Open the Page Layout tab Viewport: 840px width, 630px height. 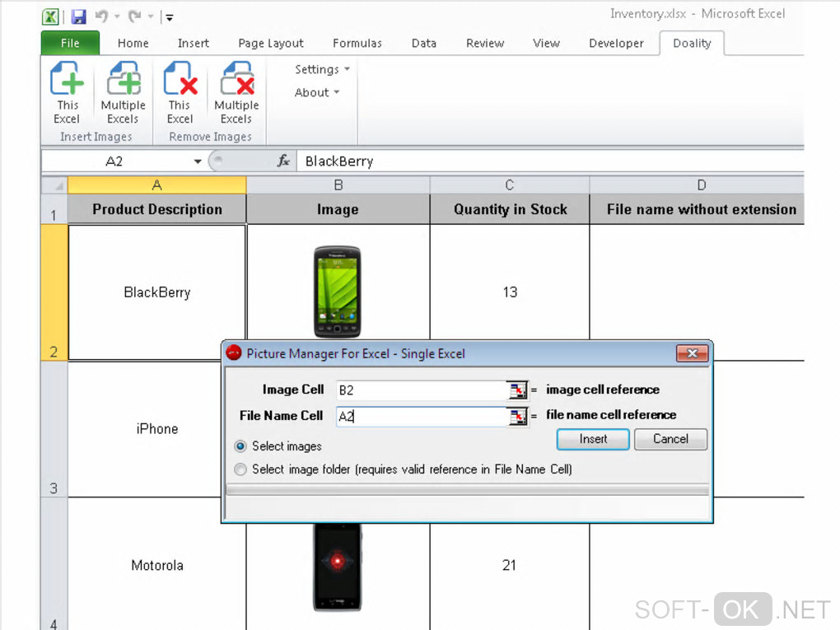tap(271, 44)
